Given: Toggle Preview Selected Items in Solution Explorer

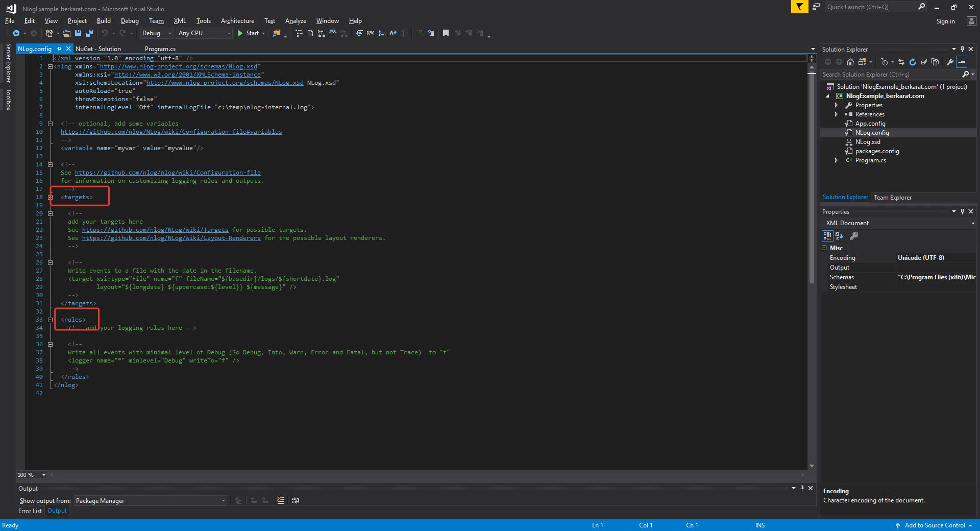Looking at the screenshot, I should coord(962,62).
